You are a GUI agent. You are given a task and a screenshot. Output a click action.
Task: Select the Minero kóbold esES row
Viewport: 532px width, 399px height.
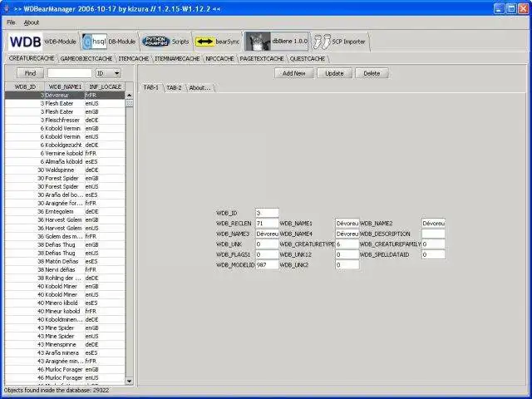(x=65, y=303)
